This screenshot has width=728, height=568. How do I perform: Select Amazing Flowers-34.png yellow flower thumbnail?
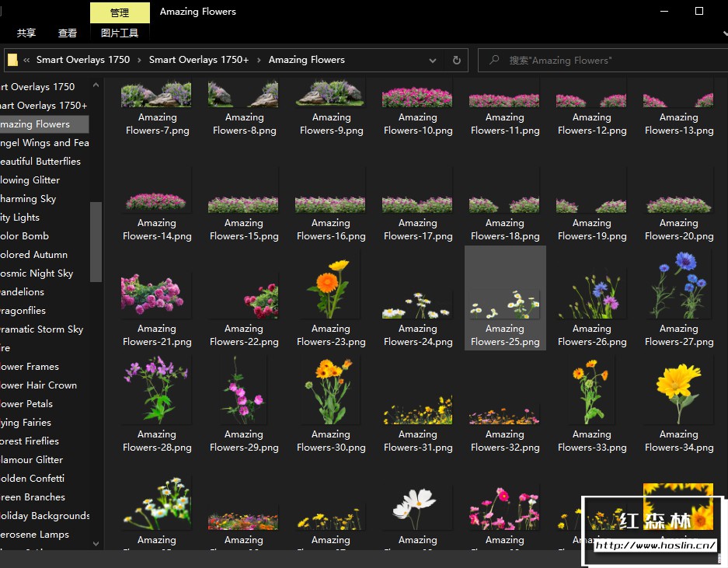coord(678,393)
